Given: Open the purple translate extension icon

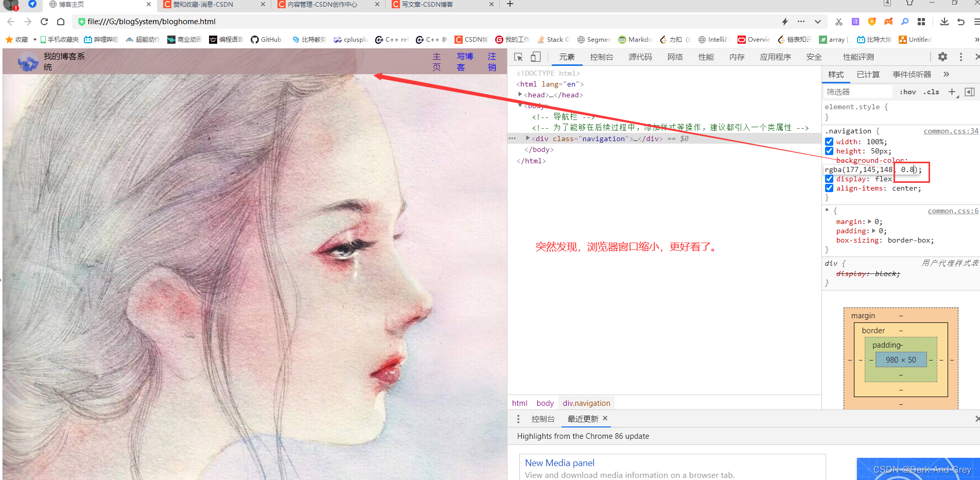Looking at the screenshot, I should [855, 22].
